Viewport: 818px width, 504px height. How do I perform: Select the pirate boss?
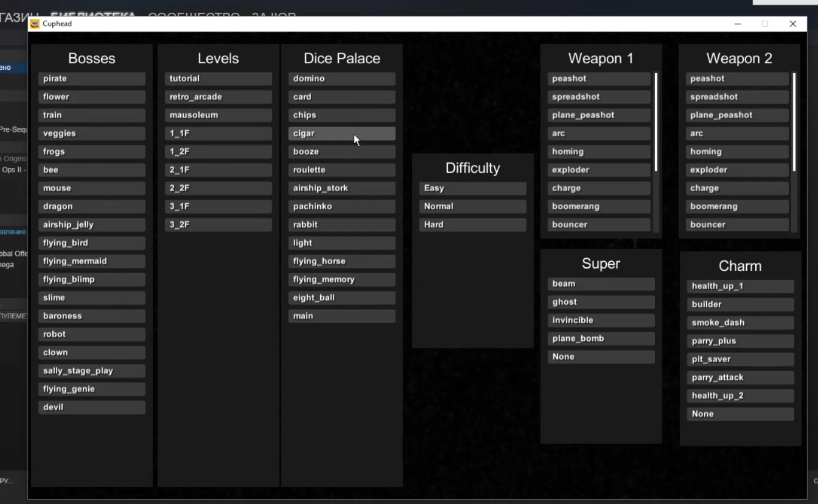point(92,79)
